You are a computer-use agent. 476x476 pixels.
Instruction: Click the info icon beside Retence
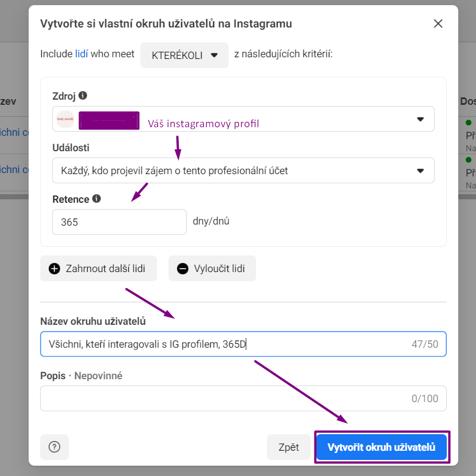coord(96,199)
